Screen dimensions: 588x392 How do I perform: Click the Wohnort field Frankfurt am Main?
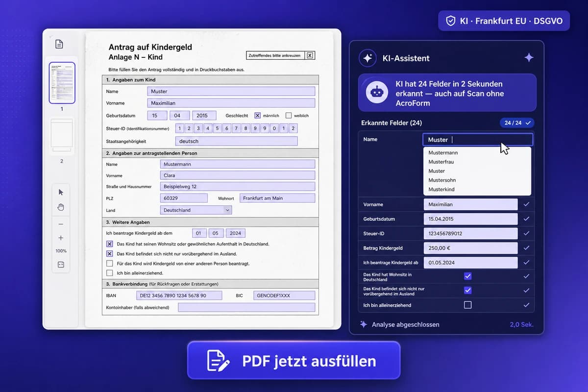(277, 198)
